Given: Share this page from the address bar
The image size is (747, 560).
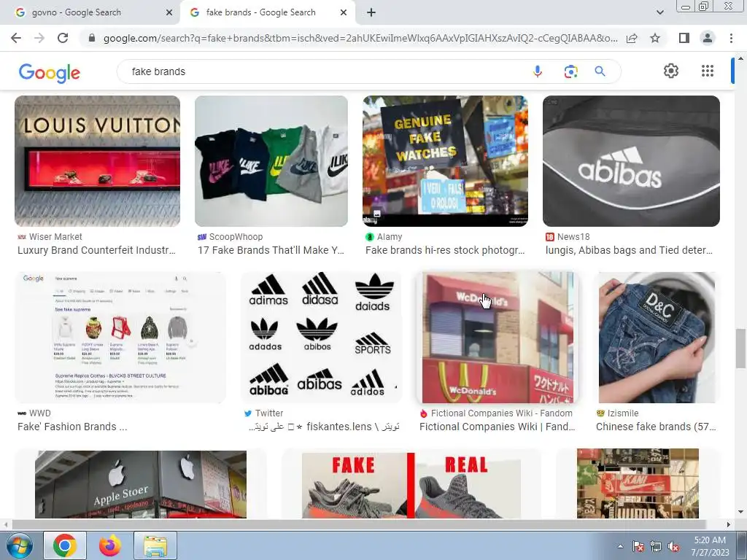Looking at the screenshot, I should (632, 38).
